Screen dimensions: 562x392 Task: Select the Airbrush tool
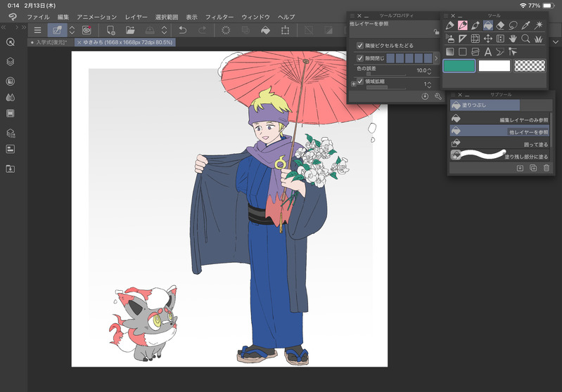(450, 39)
